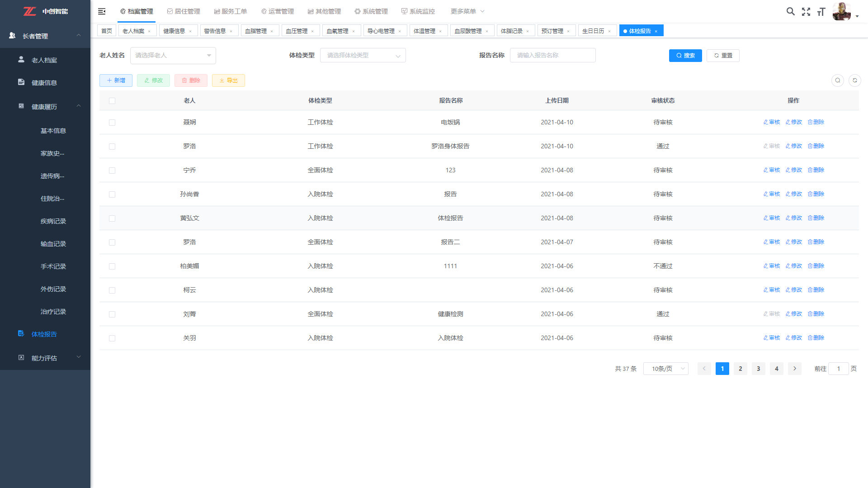Toggle the select-all header checkbox
The height and width of the screenshot is (488, 868).
112,101
